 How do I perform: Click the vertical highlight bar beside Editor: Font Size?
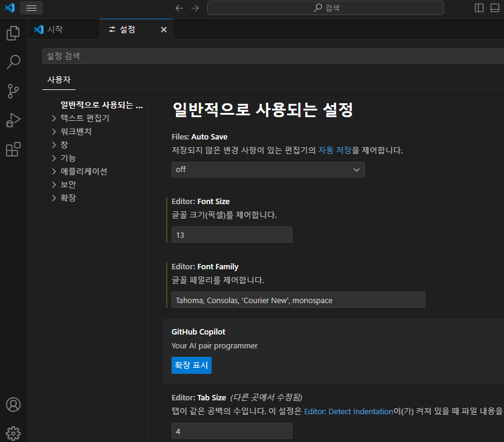tap(167, 219)
